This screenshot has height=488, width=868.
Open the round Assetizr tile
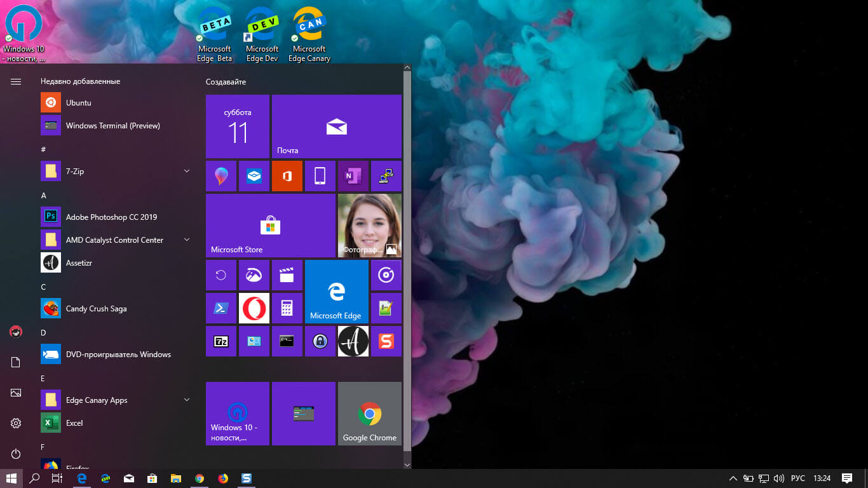(x=353, y=341)
